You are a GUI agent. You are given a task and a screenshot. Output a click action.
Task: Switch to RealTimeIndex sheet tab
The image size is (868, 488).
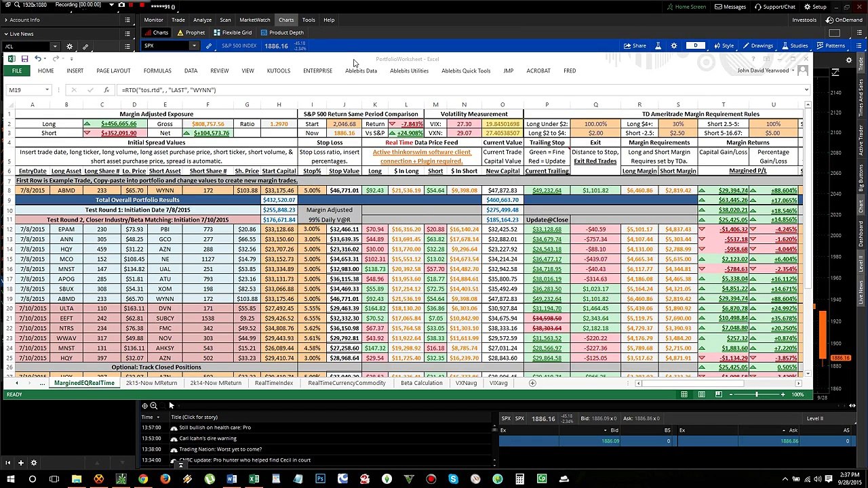[274, 383]
